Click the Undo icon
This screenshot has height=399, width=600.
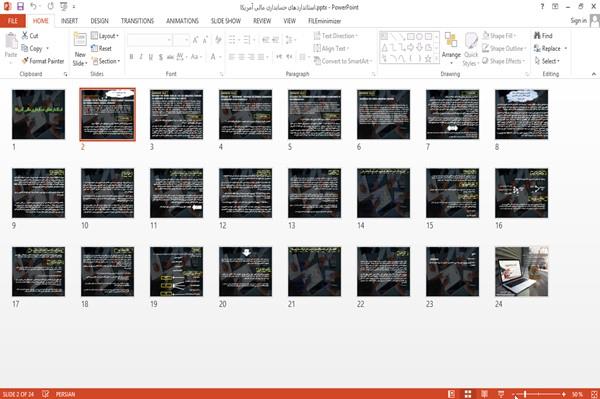click(x=34, y=6)
